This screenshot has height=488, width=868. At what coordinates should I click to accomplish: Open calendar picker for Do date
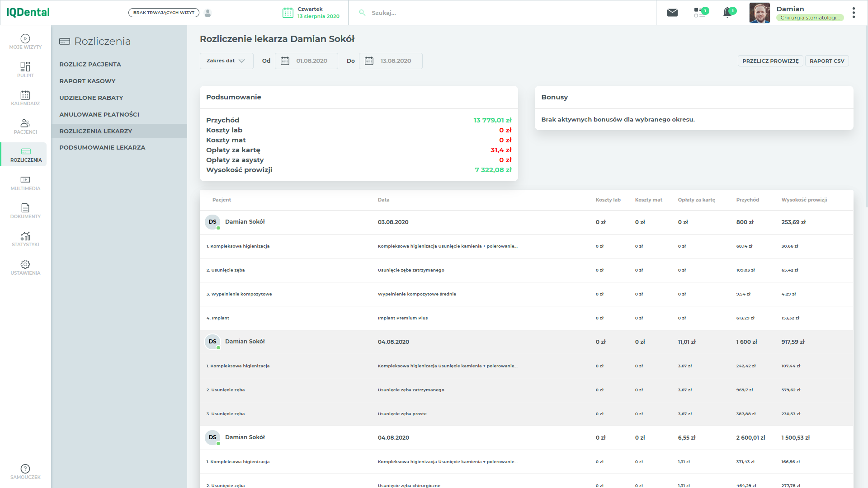(369, 61)
